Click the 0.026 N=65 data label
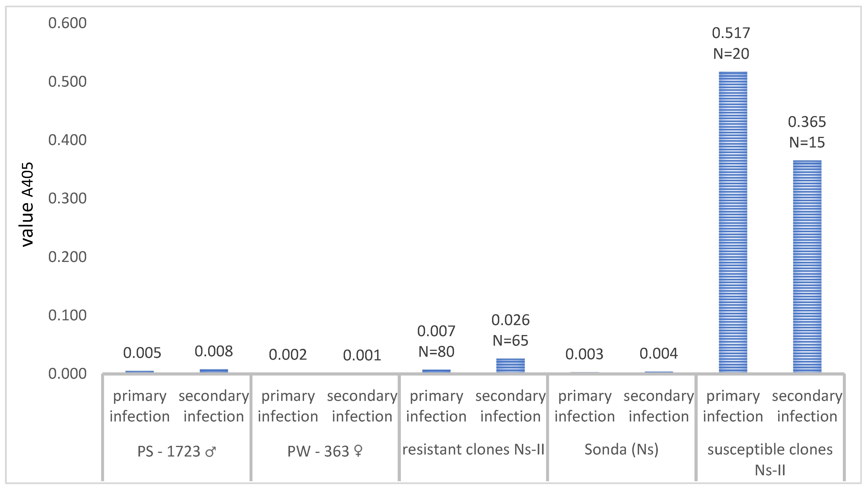Viewport: 868px width, 490px height. [511, 330]
